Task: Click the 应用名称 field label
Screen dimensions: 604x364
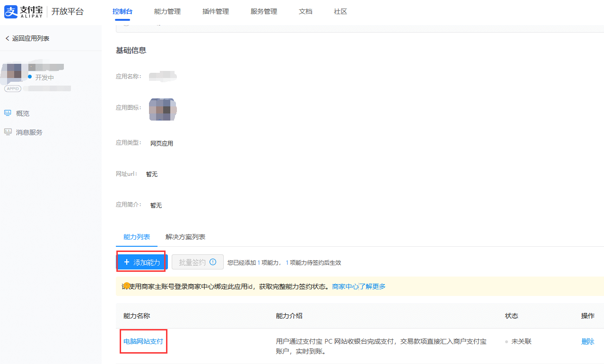Action: click(x=129, y=77)
